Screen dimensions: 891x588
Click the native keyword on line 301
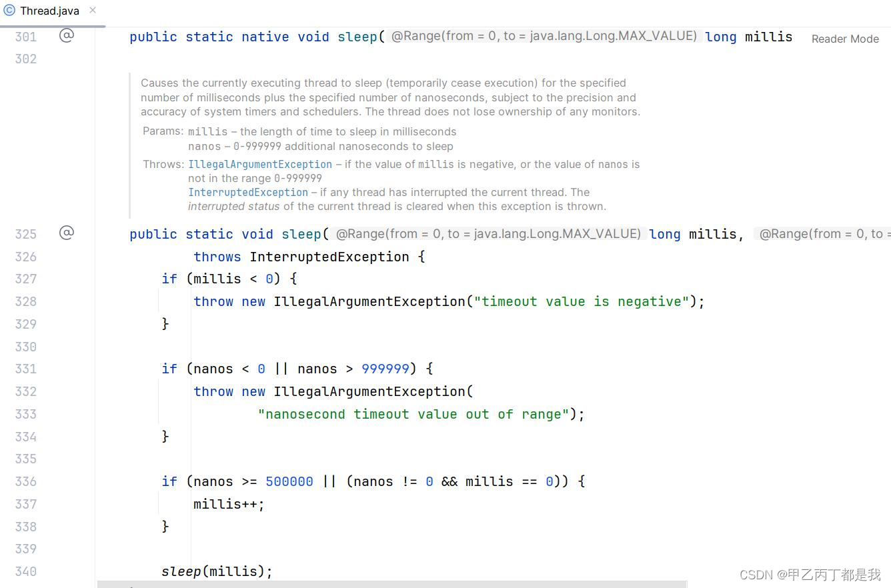click(265, 37)
